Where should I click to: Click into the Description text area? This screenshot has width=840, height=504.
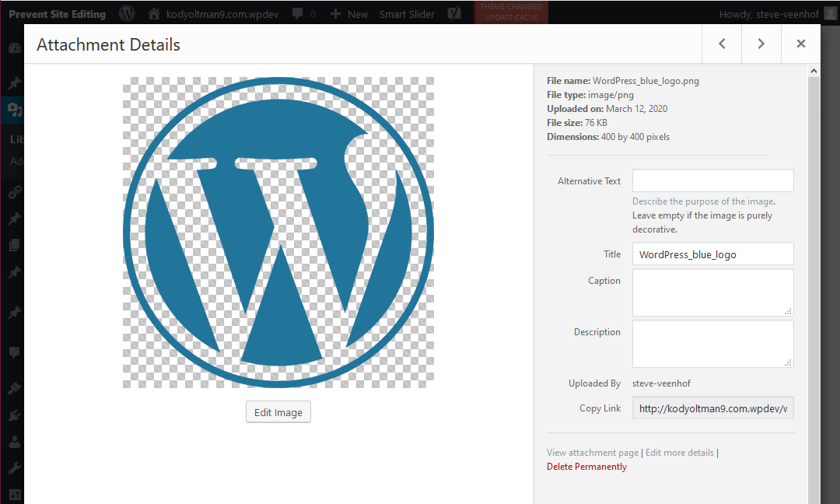712,343
